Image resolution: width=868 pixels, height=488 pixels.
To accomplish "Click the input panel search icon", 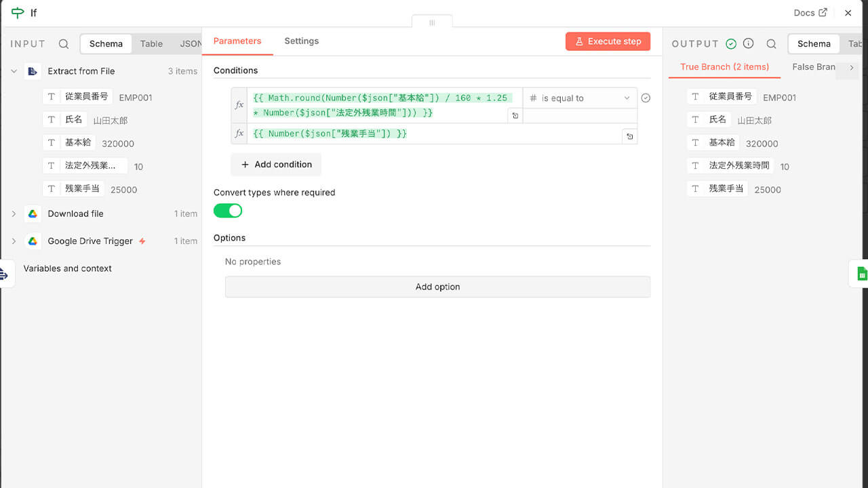I will pyautogui.click(x=64, y=44).
